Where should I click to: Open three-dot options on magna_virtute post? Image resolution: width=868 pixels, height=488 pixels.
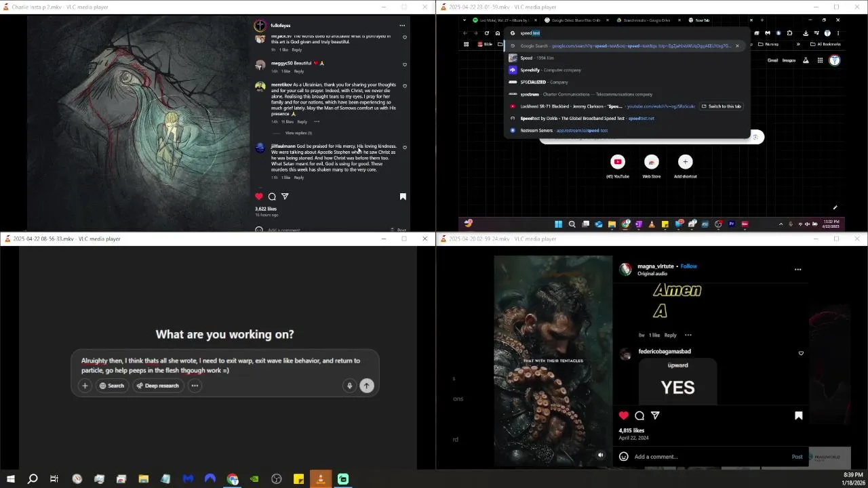[797, 269]
